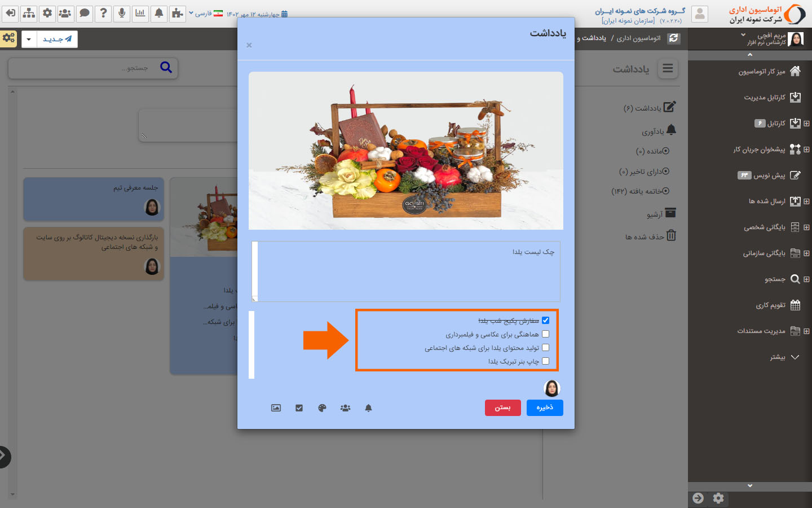Screen dimensions: 812x508
Task: Click the organization chart icon
Action: pos(28,13)
